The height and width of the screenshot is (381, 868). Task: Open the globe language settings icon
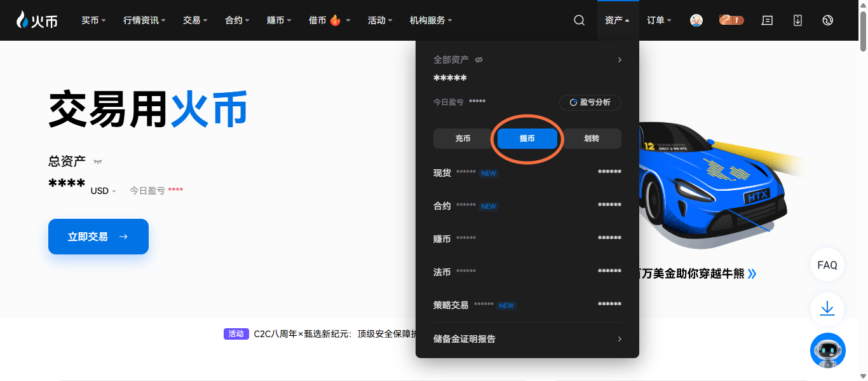coord(827,20)
